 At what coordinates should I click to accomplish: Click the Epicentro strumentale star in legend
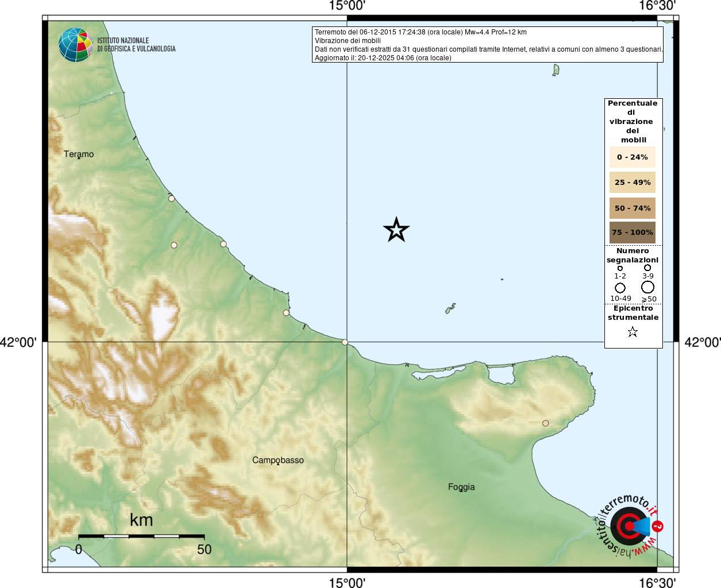(x=633, y=332)
